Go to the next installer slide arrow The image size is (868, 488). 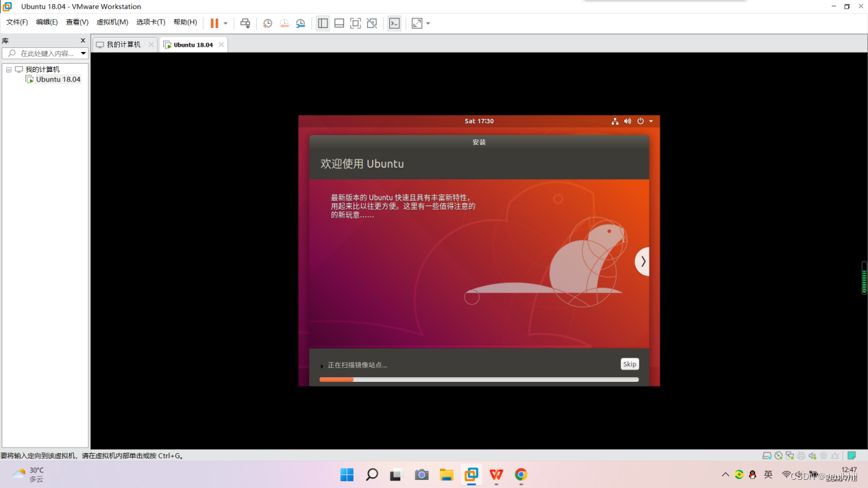point(643,261)
